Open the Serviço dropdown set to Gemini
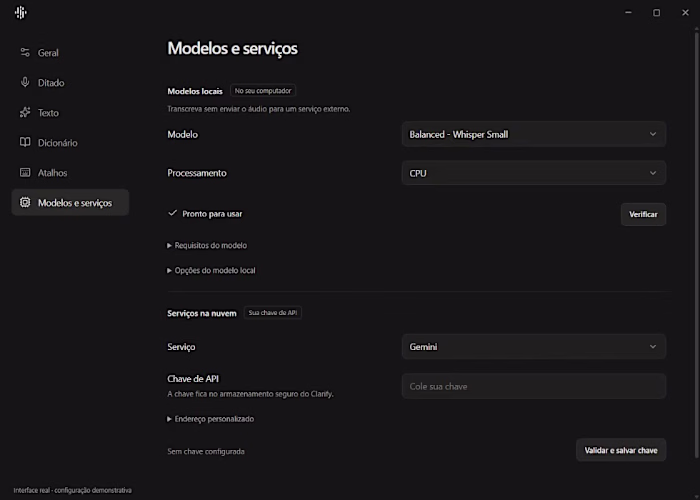This screenshot has width=700, height=500. (534, 346)
